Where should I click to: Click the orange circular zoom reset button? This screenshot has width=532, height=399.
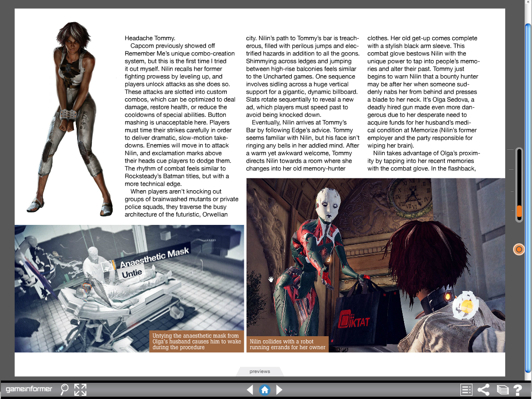(519, 249)
